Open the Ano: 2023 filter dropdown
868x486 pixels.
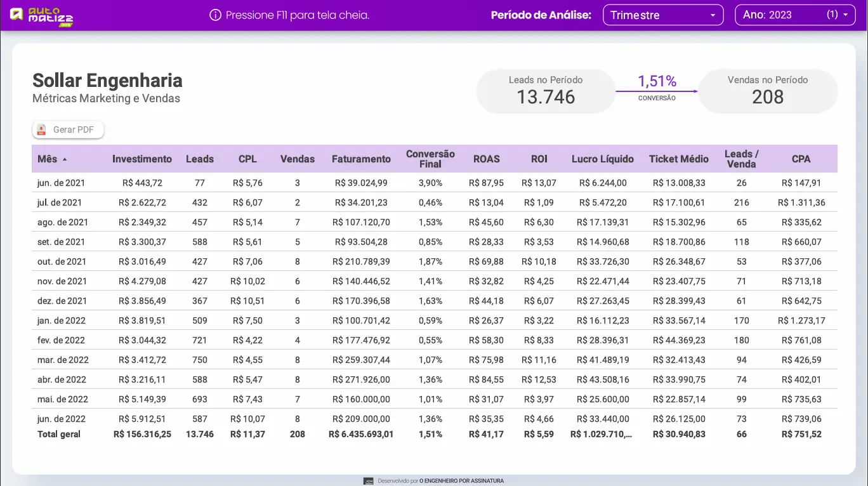pyautogui.click(x=794, y=15)
